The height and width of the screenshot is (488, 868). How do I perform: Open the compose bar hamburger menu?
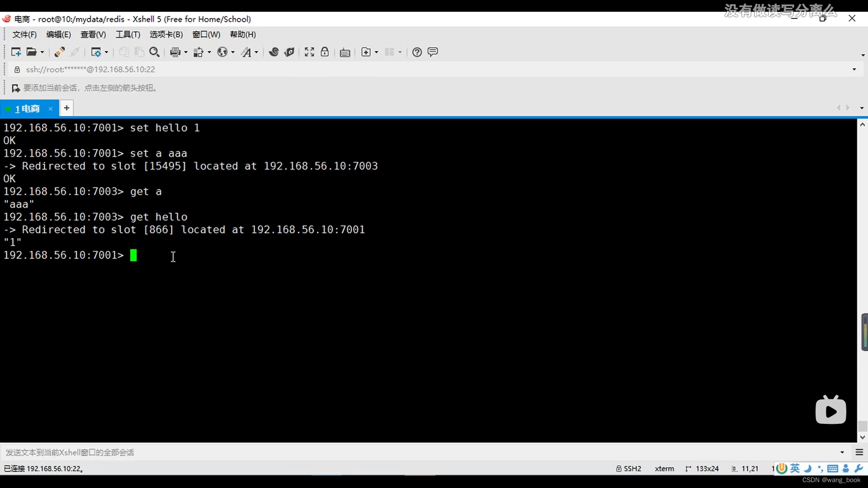point(859,452)
